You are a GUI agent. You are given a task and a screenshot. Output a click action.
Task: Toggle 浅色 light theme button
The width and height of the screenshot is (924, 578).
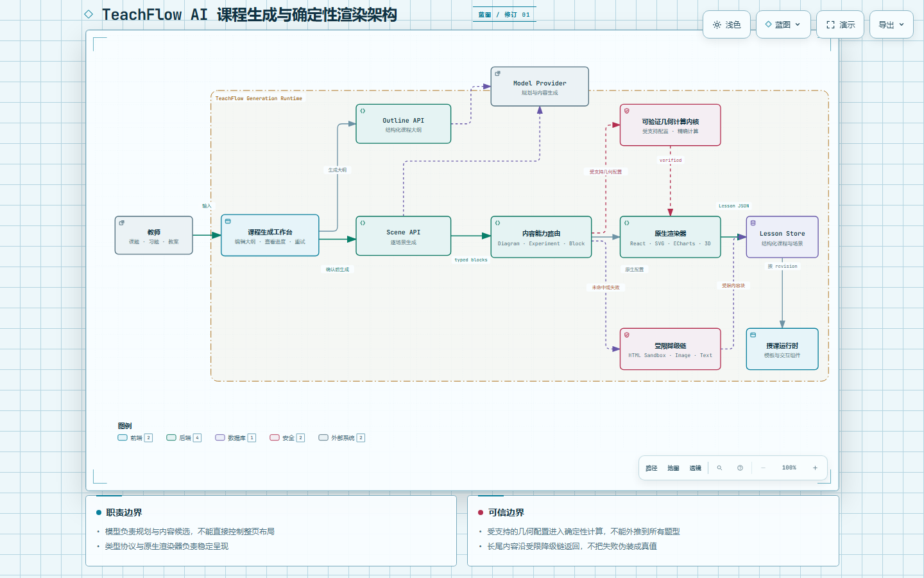[726, 25]
